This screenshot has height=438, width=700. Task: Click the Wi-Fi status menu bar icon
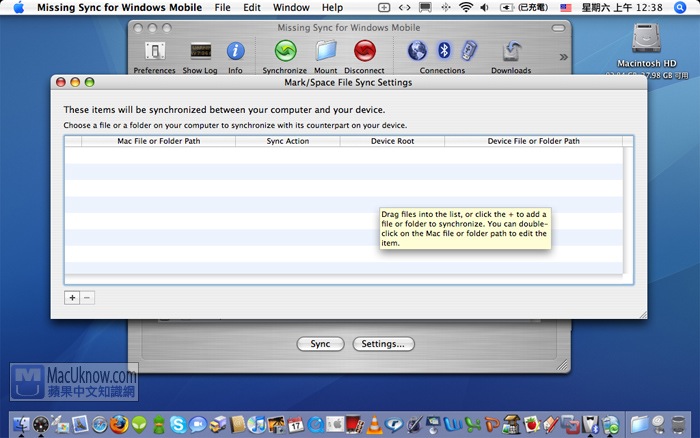pos(466,8)
